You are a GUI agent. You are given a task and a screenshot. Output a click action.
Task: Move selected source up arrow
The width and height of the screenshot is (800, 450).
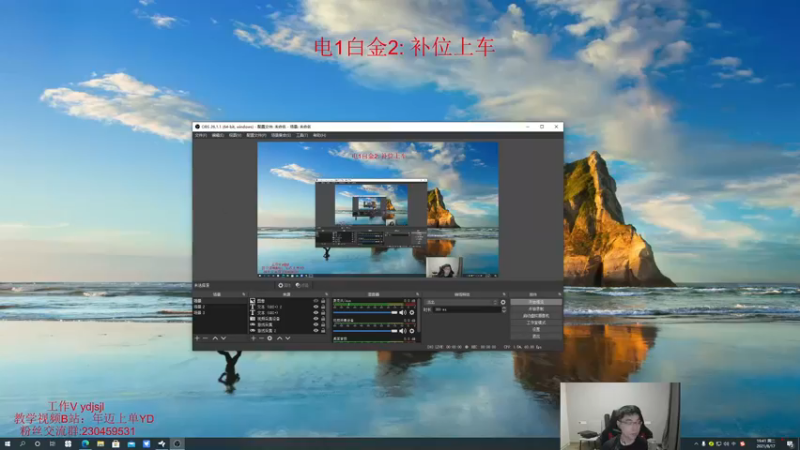tap(279, 338)
